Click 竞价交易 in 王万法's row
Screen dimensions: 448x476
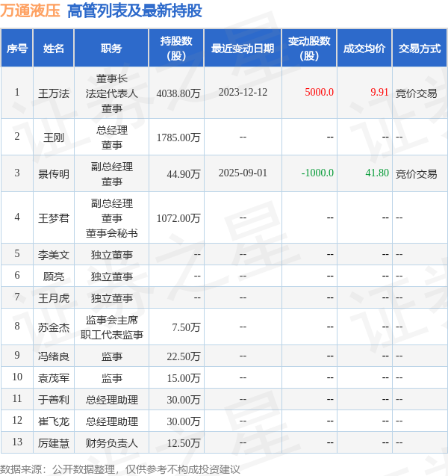point(416,93)
